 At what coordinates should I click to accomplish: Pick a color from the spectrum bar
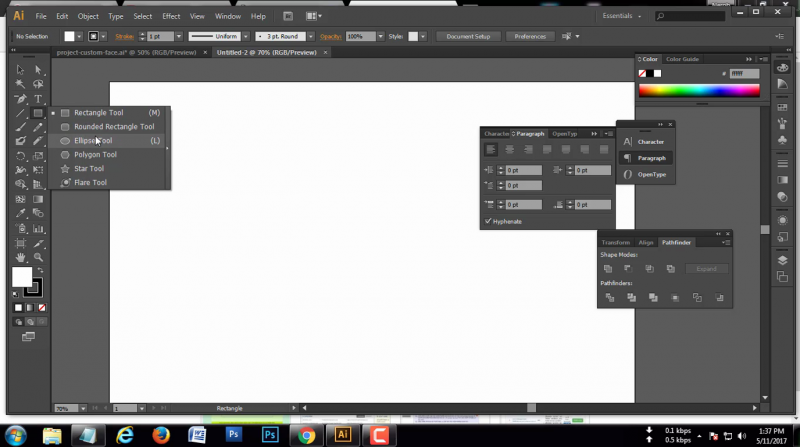tap(699, 91)
